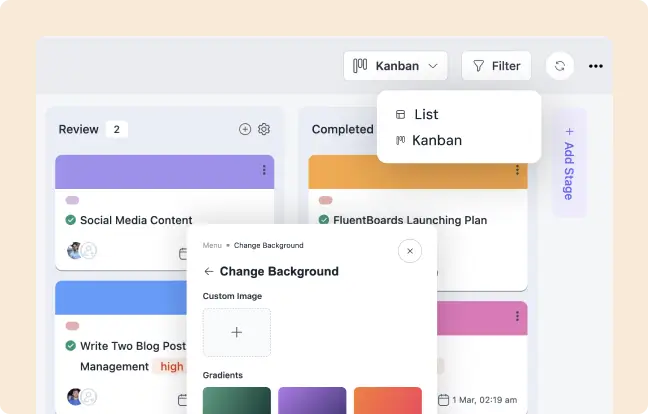Toggle Social Media Content task complete checkmark

[71, 220]
